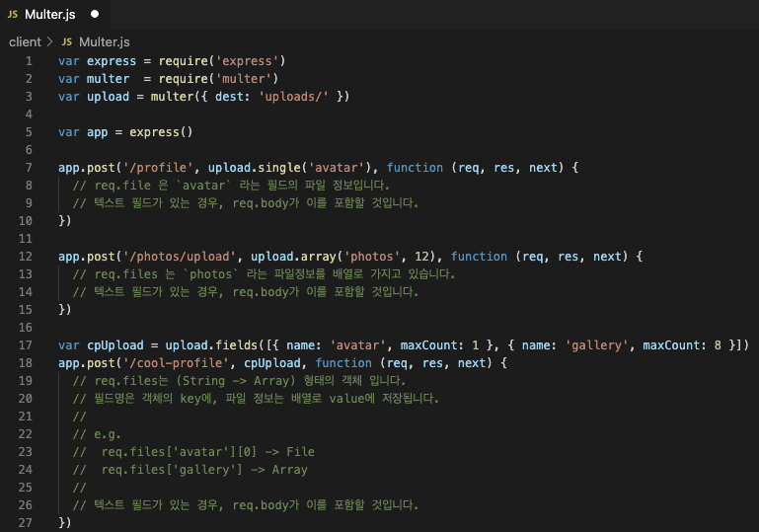Viewport: 759px width, 532px height.
Task: Click line number 27 in gutter
Action: (x=26, y=523)
